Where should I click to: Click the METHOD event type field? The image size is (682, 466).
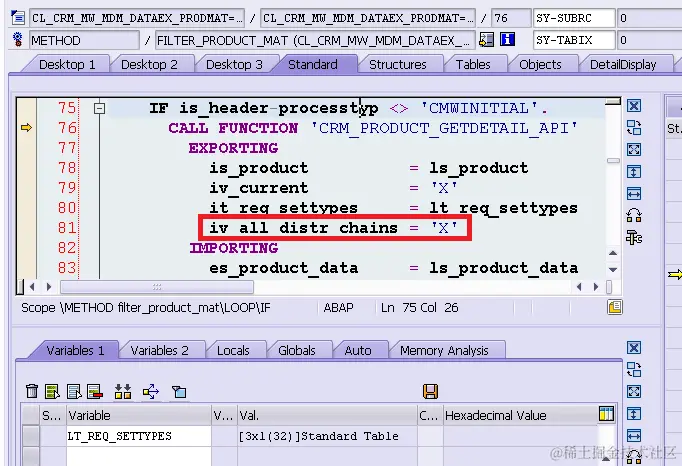(84, 40)
